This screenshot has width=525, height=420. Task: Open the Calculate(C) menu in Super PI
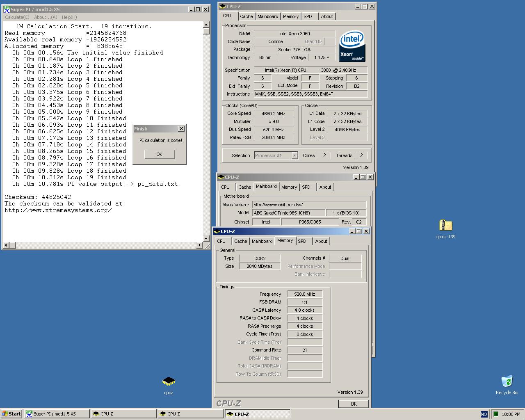coord(17,17)
